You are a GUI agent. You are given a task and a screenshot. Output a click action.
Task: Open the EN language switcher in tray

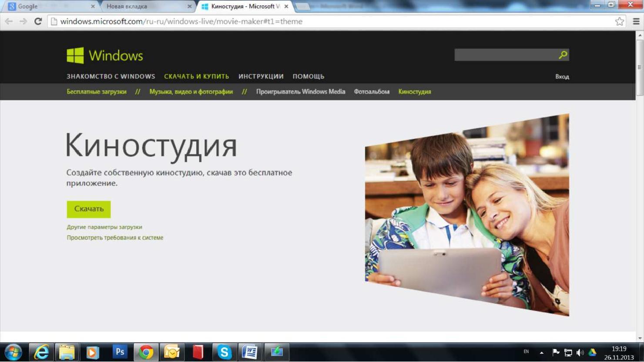pyautogui.click(x=526, y=352)
